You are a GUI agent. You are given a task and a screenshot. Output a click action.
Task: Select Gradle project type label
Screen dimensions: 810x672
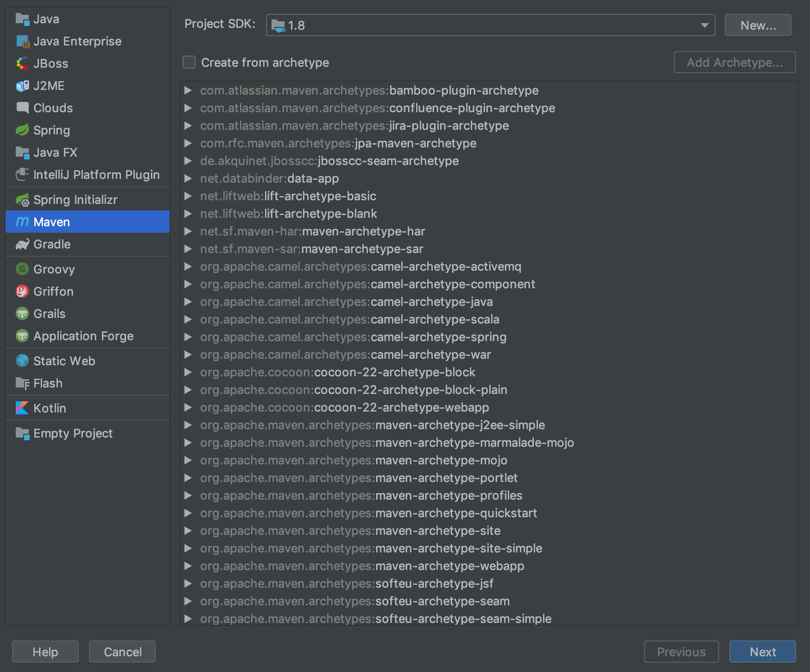click(x=52, y=244)
